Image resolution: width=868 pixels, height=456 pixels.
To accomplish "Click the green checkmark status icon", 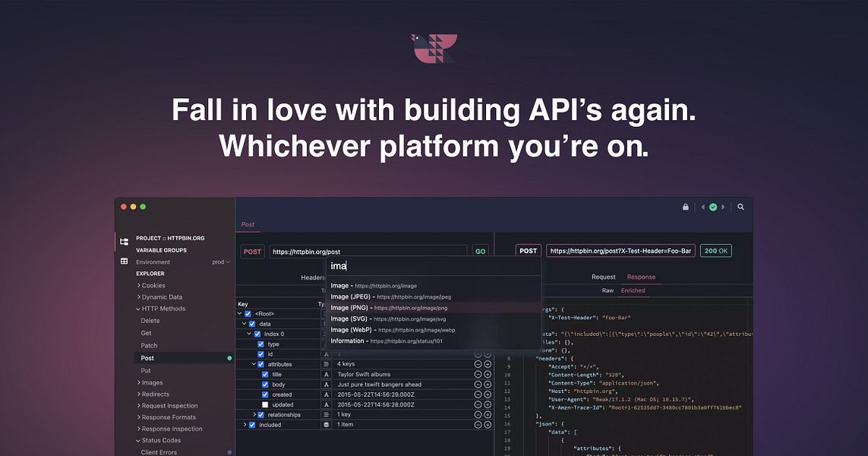I will 713,207.
